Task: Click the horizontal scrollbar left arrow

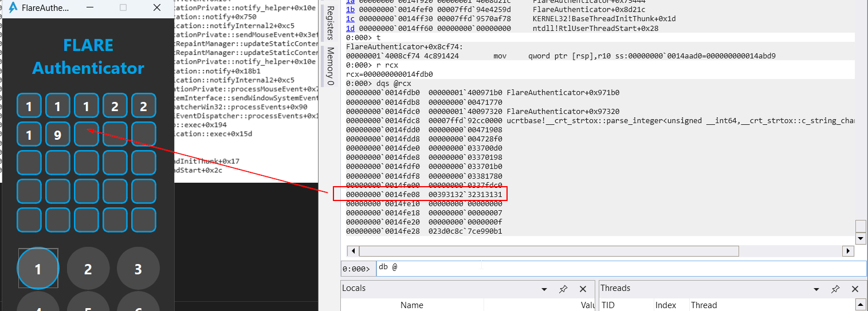Action: (353, 251)
